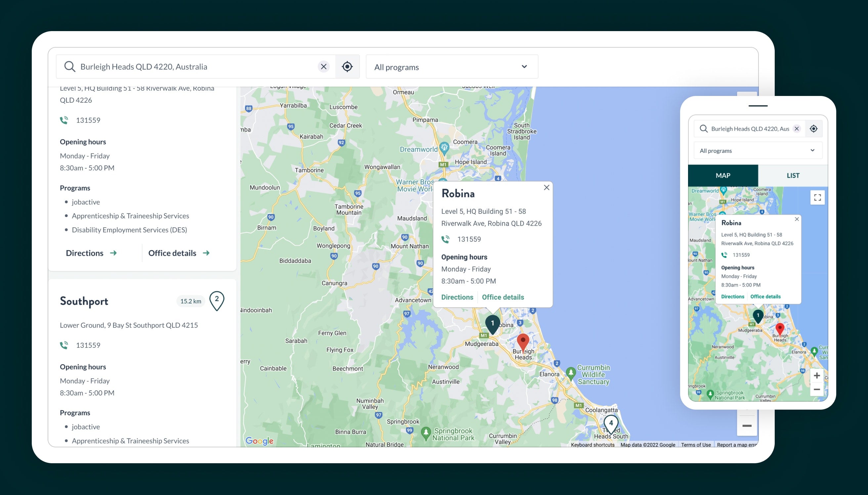Screen dimensions: 868x495
Task: Click map marker number 1 for Robina
Action: pos(492,324)
